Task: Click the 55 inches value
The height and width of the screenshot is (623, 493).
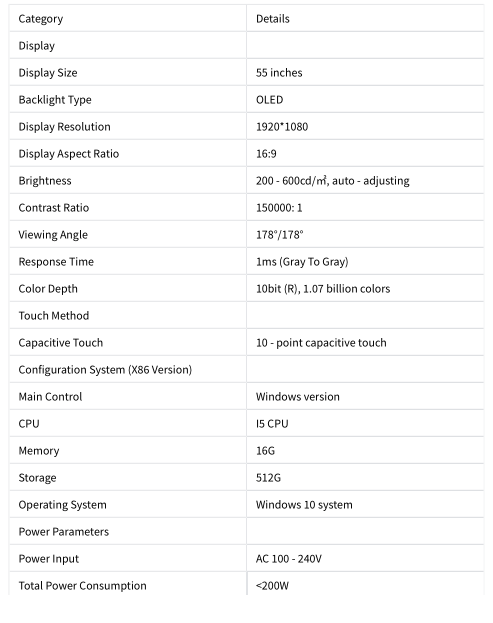Action: point(279,73)
